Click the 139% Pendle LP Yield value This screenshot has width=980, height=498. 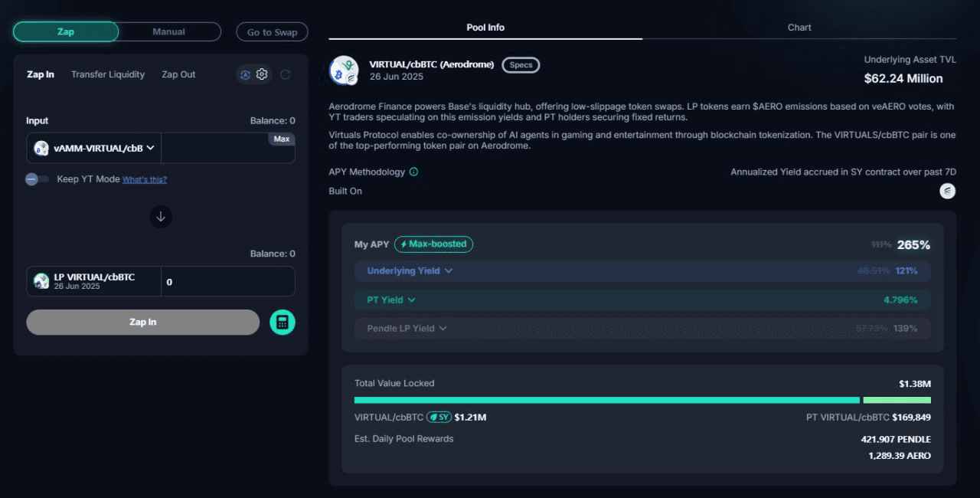(906, 328)
